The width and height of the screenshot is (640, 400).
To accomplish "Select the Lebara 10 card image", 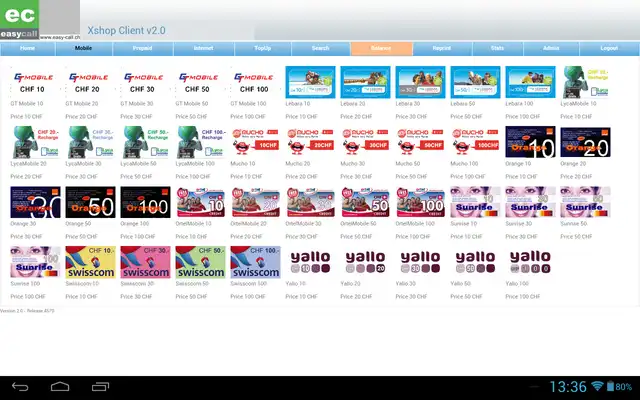I will coord(310,82).
